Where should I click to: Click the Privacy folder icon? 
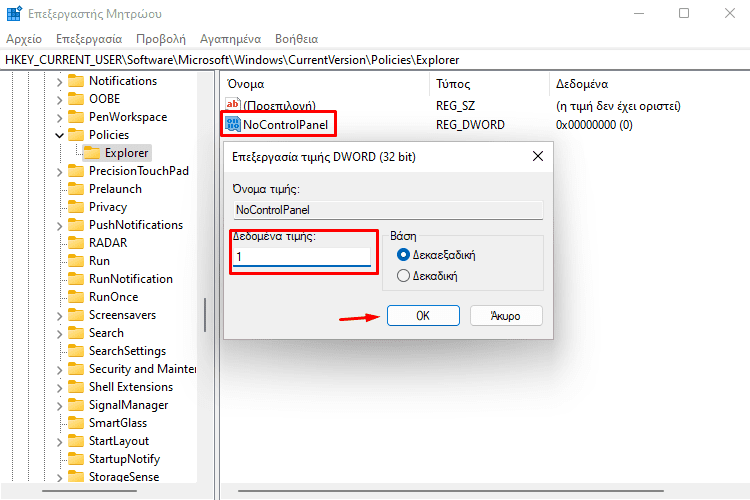[76, 207]
